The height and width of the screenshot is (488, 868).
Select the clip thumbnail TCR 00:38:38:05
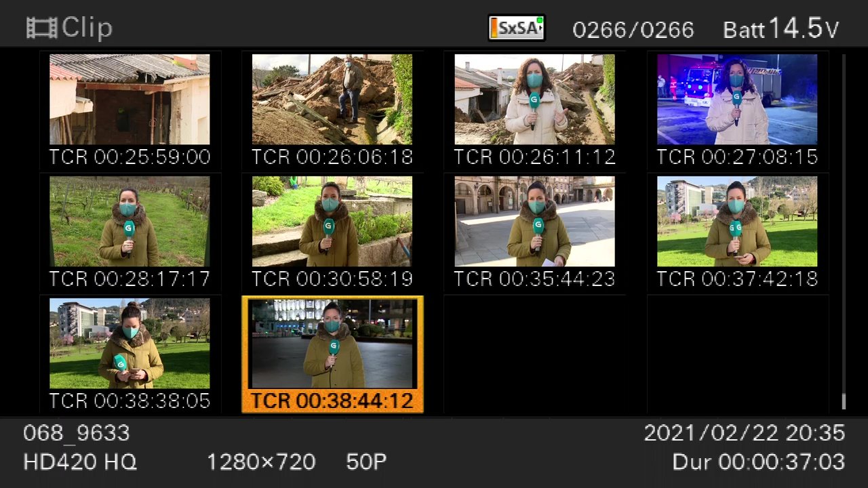click(130, 354)
